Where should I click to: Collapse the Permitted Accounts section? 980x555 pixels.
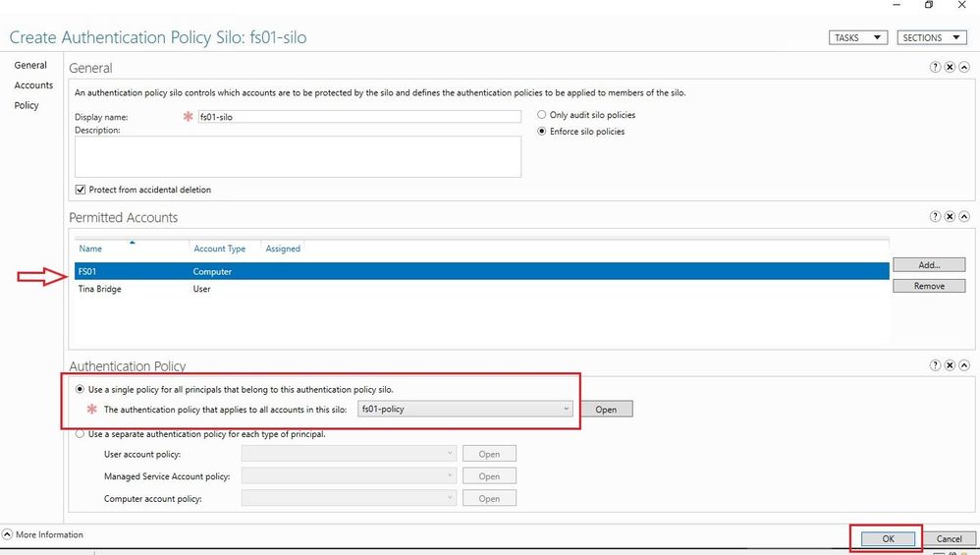(964, 216)
